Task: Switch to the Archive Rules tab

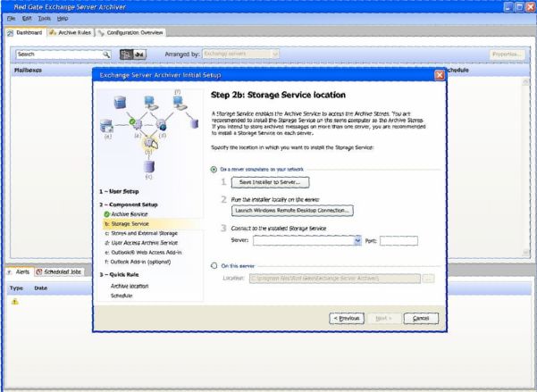Action: 71,32
